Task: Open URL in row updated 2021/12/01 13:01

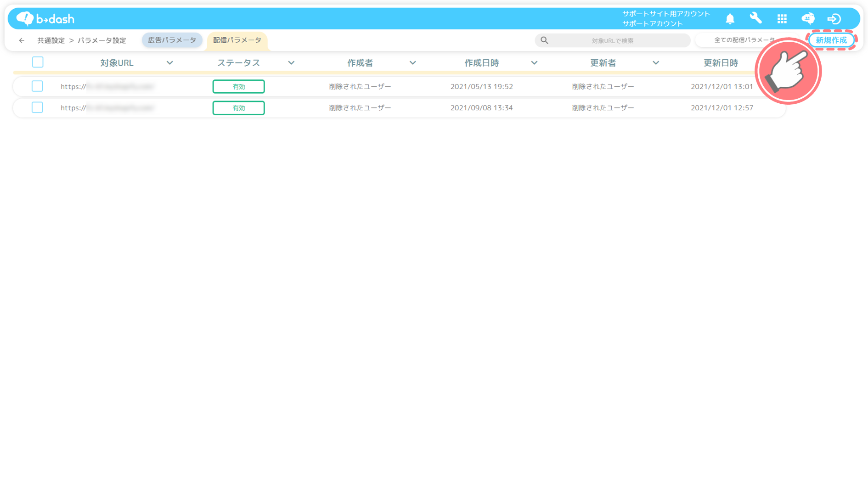Action: [x=107, y=86]
